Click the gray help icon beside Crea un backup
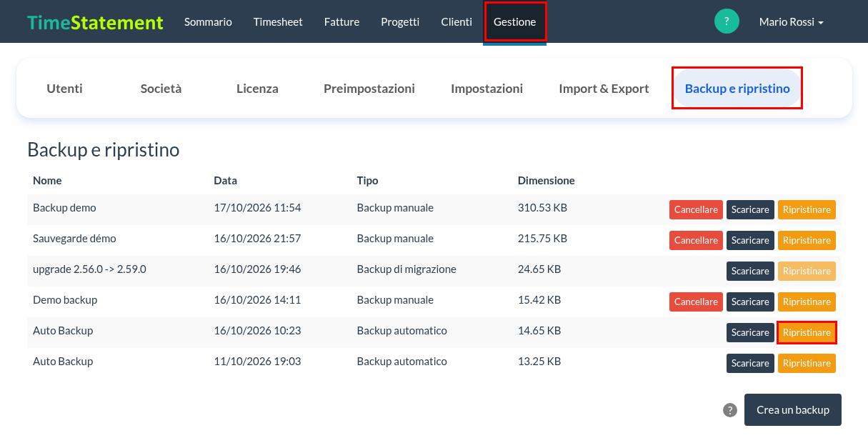Screen dimensions: 868x438 [730, 410]
